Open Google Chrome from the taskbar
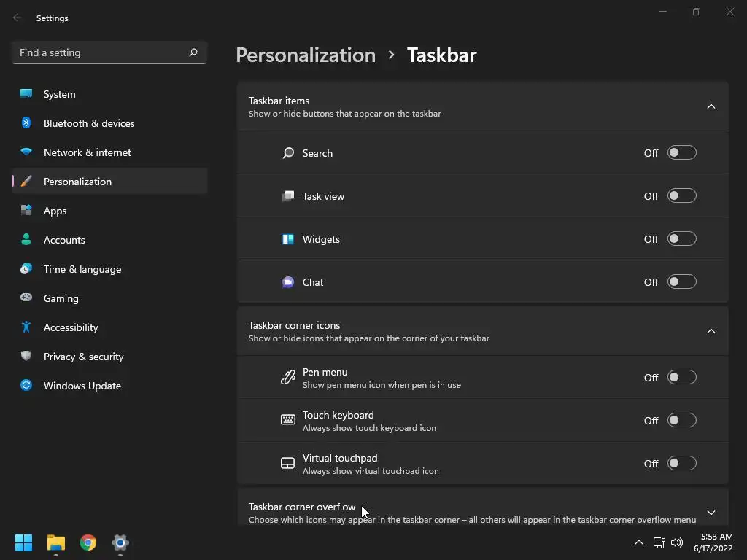This screenshot has width=747, height=560. coord(88,542)
